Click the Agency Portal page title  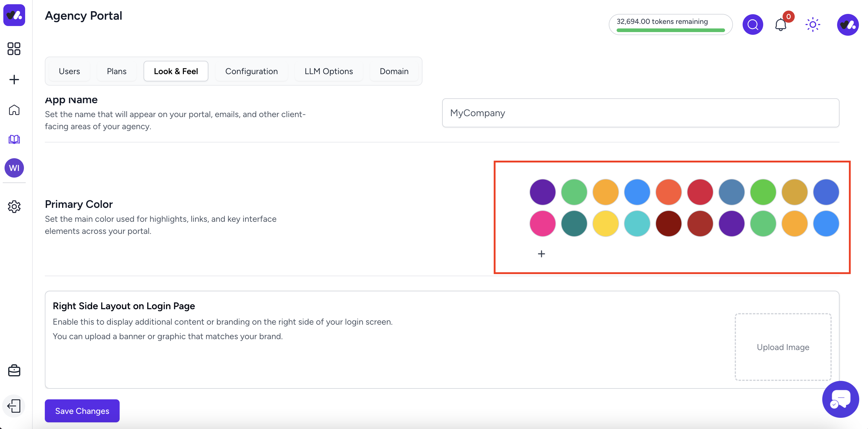pyautogui.click(x=83, y=16)
